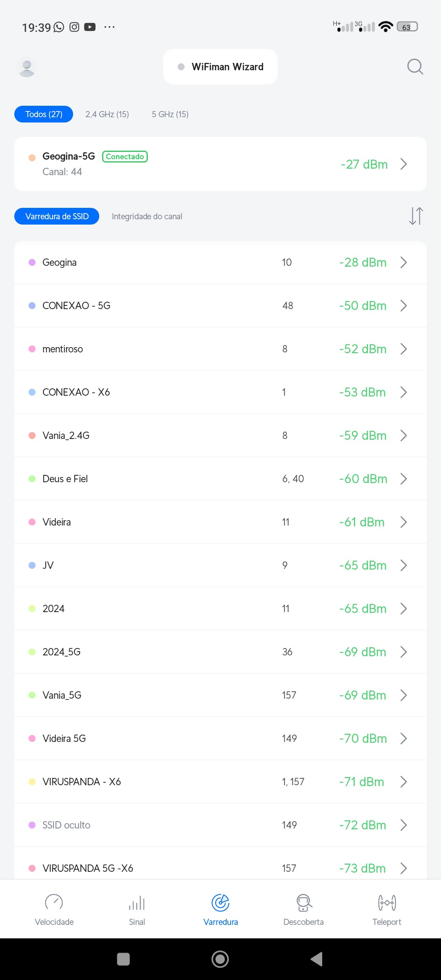Viewport: 441px width, 980px height.
Task: Tap the purple dot beside Geogina
Action: click(x=32, y=263)
